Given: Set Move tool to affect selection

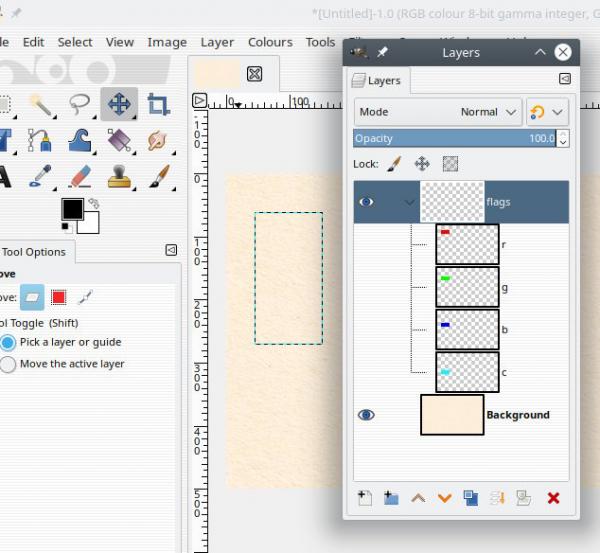Looking at the screenshot, I should point(59,297).
